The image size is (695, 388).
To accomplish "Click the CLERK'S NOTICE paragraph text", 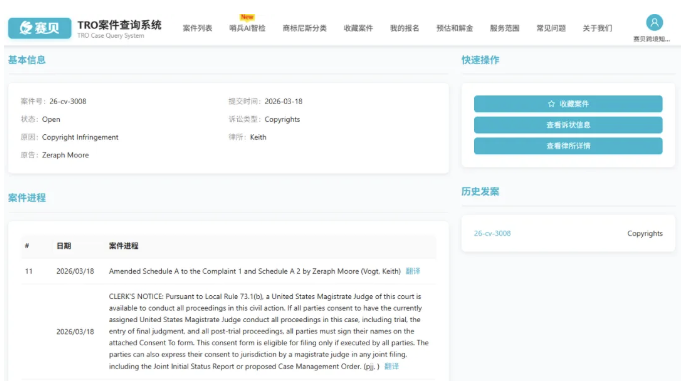I will [x=269, y=331].
